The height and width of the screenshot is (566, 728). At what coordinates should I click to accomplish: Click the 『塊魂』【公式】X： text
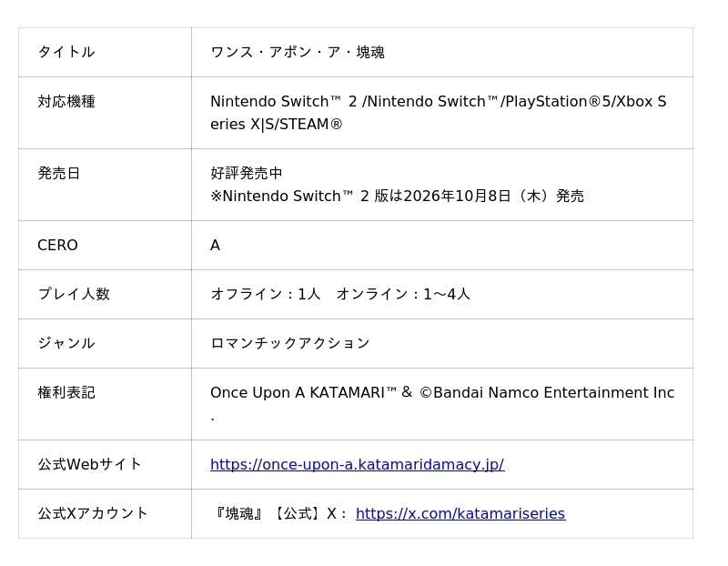pyautogui.click(x=280, y=513)
